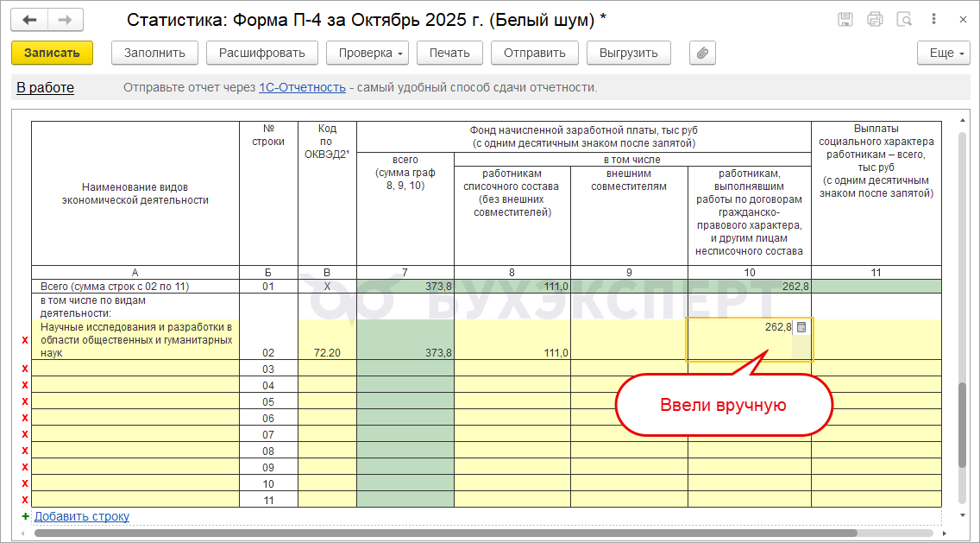Delete row 02 using the red X

[24, 340]
